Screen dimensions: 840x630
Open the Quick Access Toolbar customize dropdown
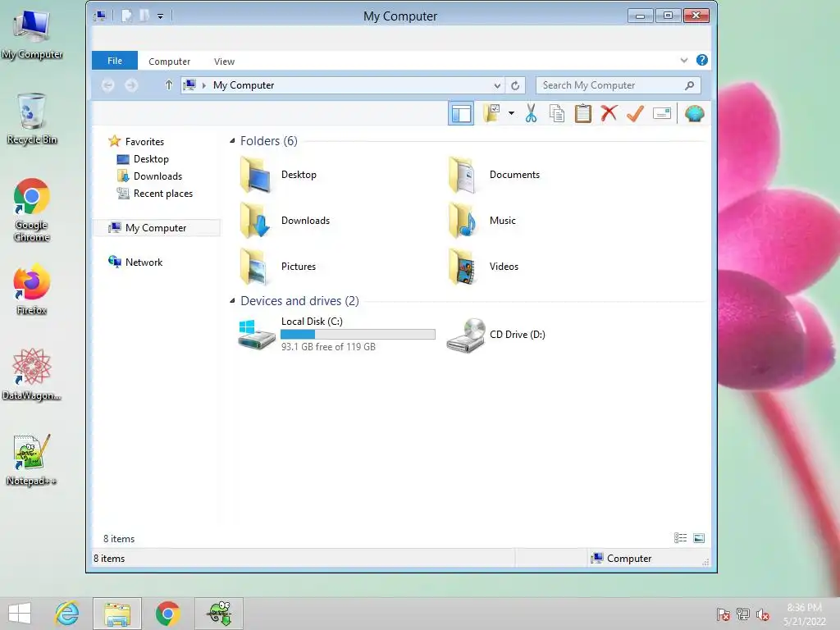(160, 16)
